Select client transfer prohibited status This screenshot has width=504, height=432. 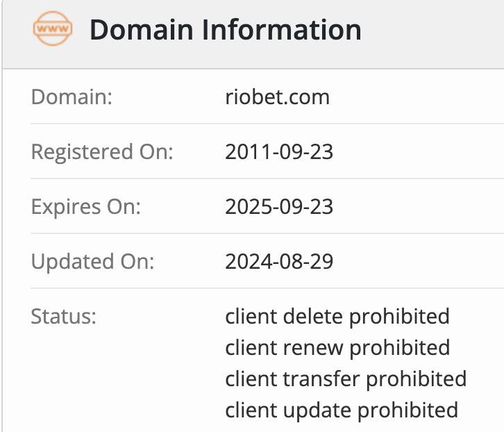[x=346, y=379]
